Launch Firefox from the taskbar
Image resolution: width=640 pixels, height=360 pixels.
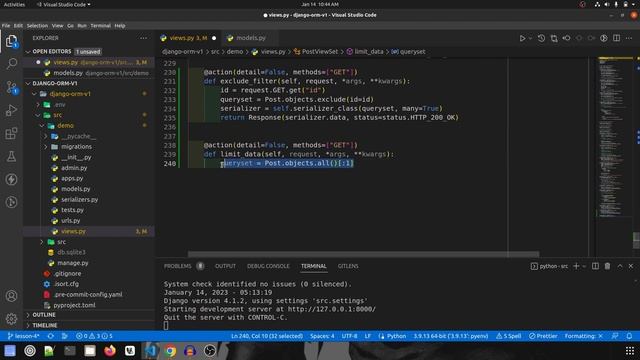pos(109,351)
